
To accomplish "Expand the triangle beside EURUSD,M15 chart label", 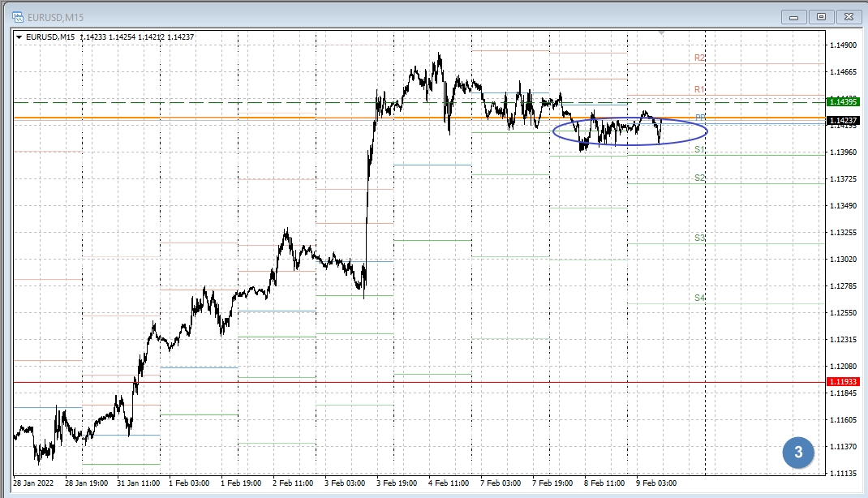I will click(x=19, y=36).
